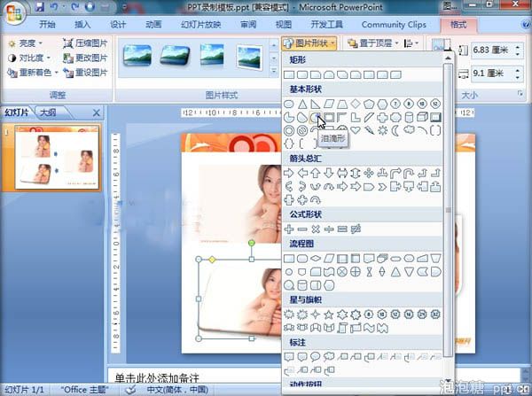
Task: Pick the crescent moon shape
Action: (x=395, y=130)
